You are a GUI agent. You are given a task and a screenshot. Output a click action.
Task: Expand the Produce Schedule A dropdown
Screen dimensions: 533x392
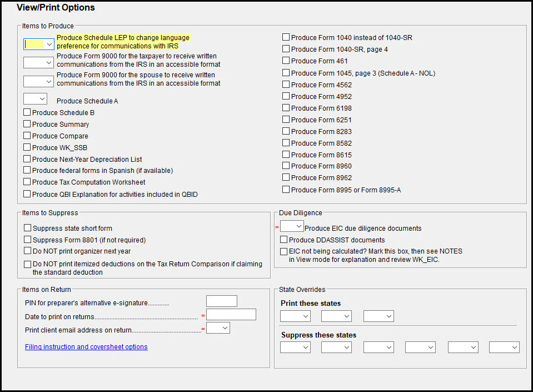(35, 99)
